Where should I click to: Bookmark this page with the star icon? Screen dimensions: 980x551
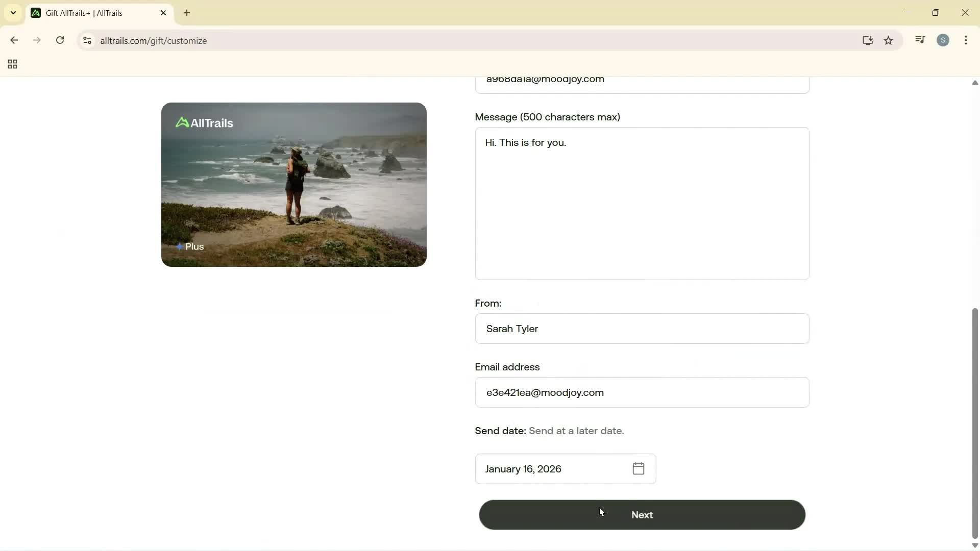pyautogui.click(x=889, y=41)
